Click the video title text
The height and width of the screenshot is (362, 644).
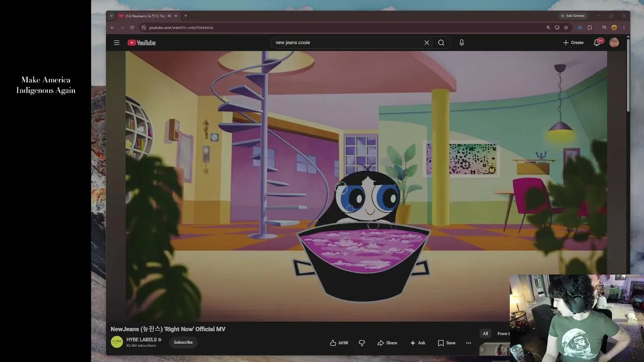pyautogui.click(x=168, y=329)
